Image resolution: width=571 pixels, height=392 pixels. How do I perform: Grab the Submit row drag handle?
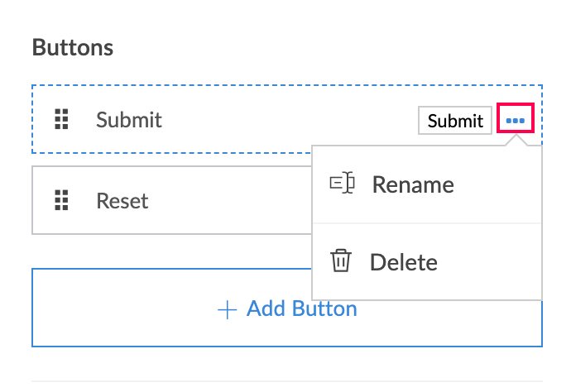click(x=60, y=120)
